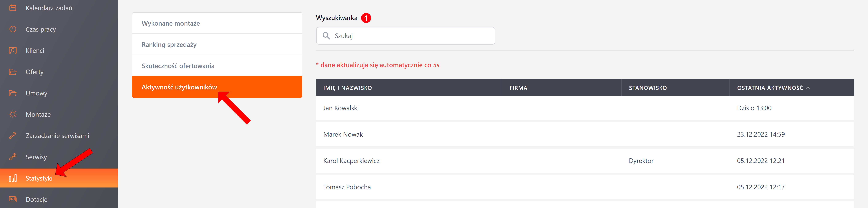Open the Ranking sprzedaży tab
The height and width of the screenshot is (208, 868).
pyautogui.click(x=217, y=45)
